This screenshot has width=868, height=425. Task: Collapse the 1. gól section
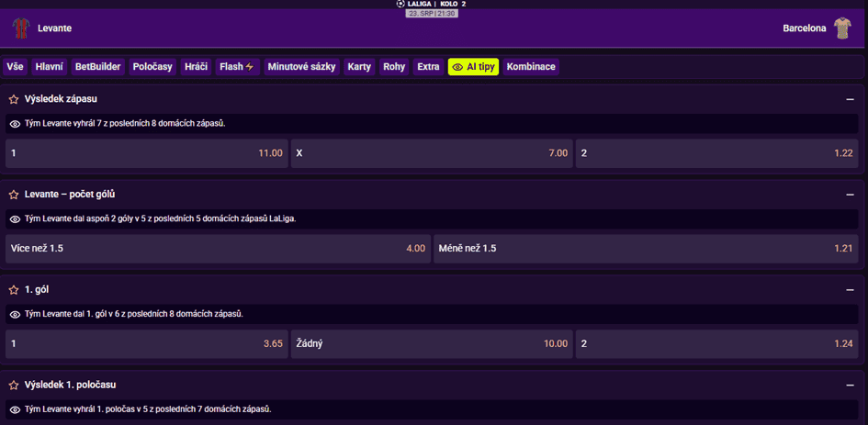coord(850,290)
